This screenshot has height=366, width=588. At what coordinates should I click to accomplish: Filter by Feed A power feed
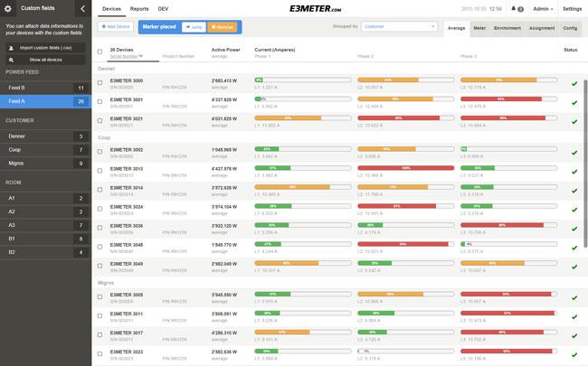tap(45, 101)
